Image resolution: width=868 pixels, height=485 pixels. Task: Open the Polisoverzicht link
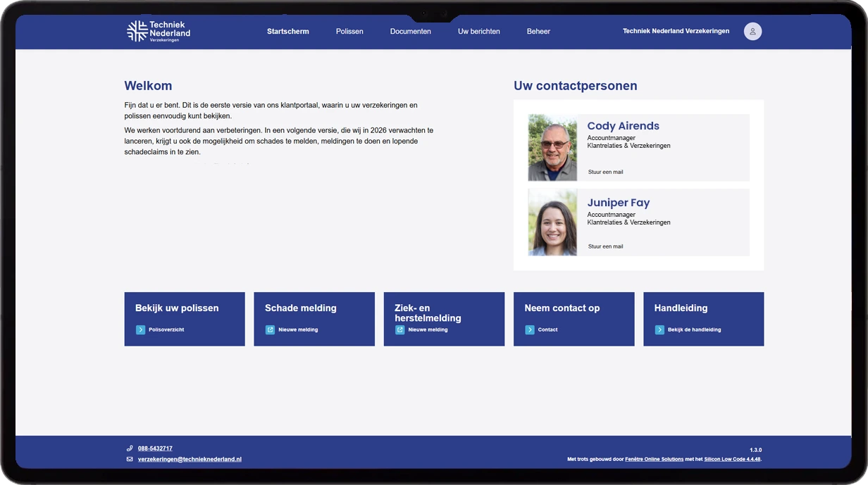coord(166,329)
